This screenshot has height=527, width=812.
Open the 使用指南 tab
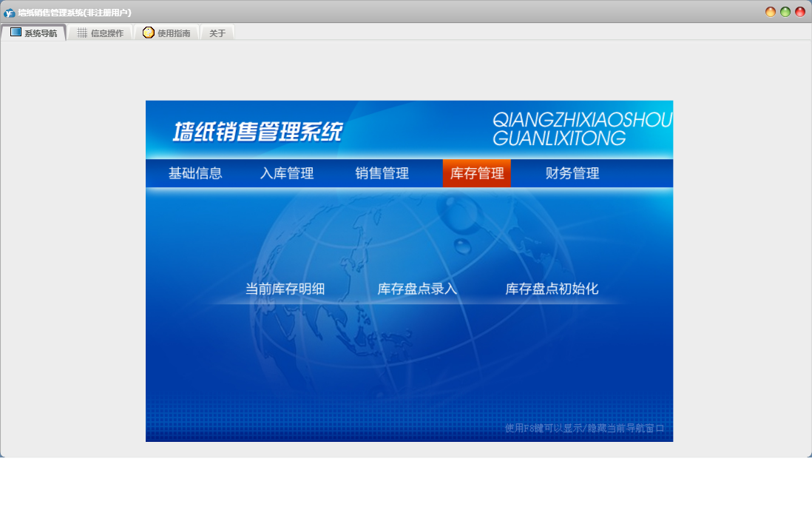click(x=167, y=33)
